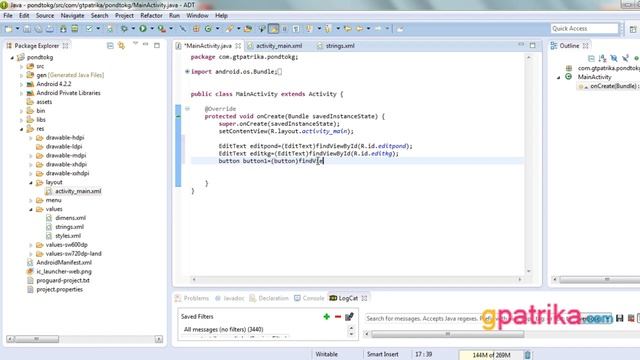The image size is (640, 360).
Task: Switch to the Console tab
Action: 309,298
